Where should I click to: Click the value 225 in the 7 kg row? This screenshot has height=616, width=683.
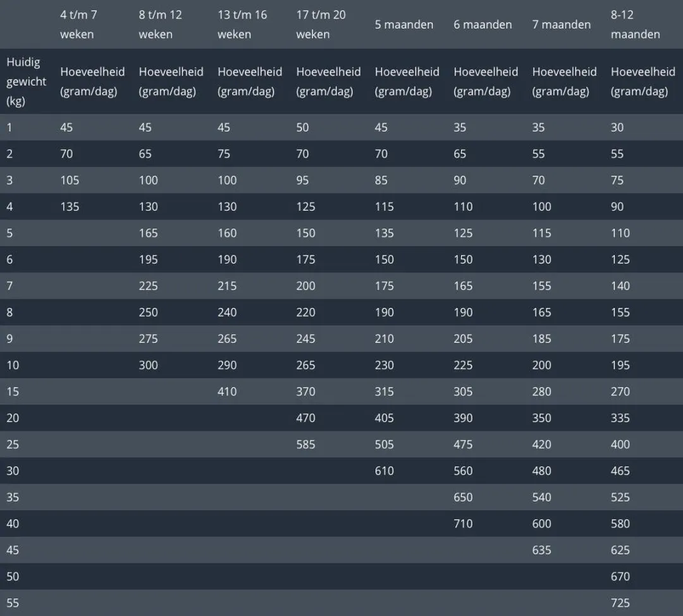point(148,286)
